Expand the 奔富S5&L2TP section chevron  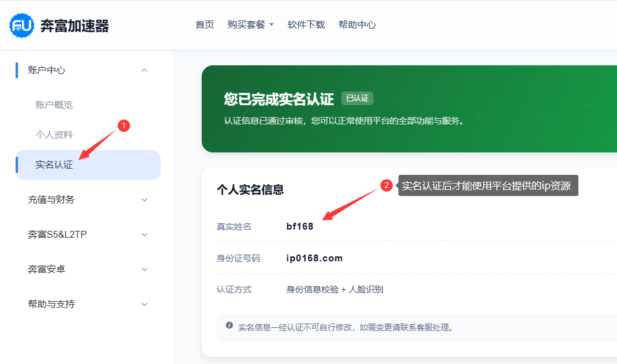point(144,235)
